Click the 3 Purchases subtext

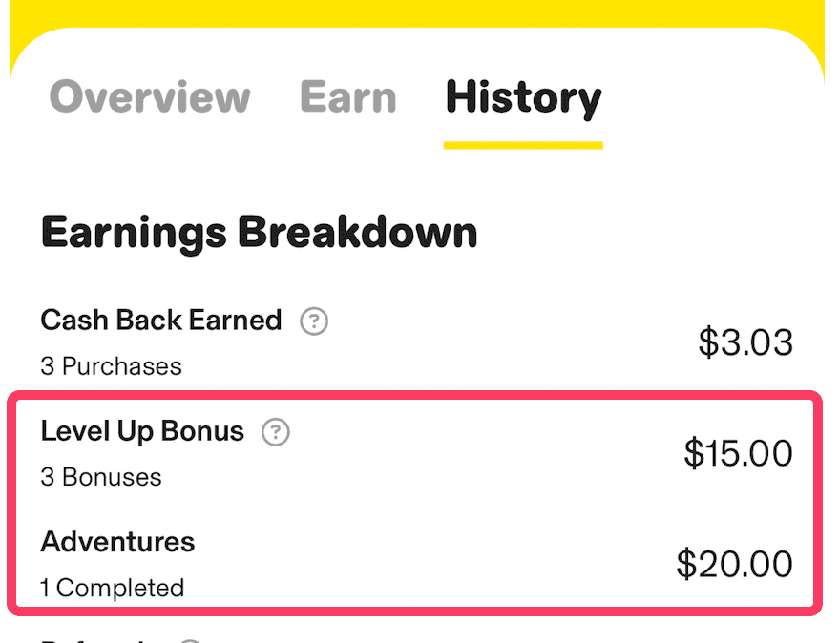111,366
